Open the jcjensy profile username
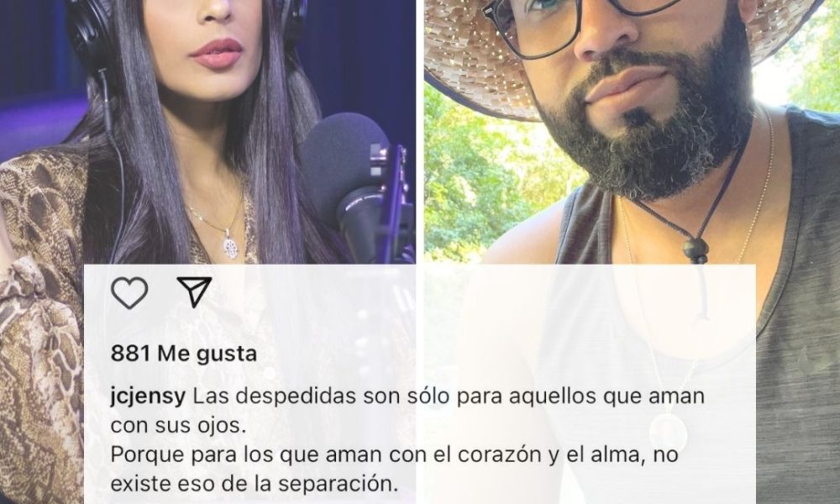 pos(148,396)
